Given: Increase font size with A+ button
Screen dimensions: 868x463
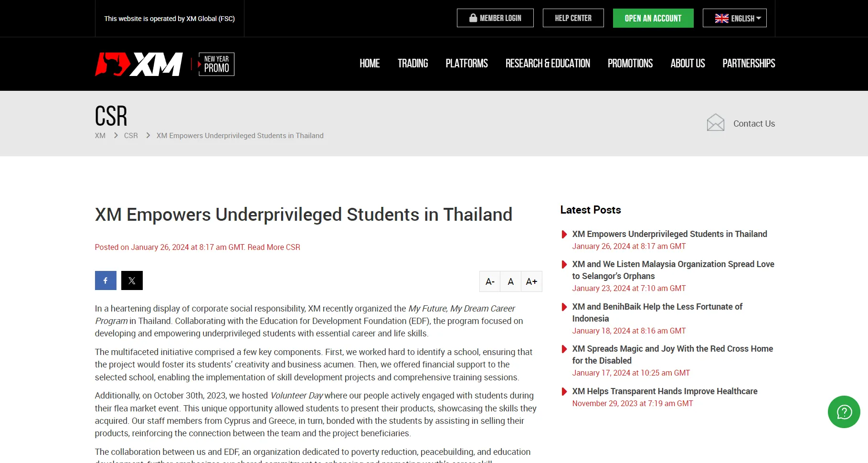Looking at the screenshot, I should pyautogui.click(x=531, y=281).
